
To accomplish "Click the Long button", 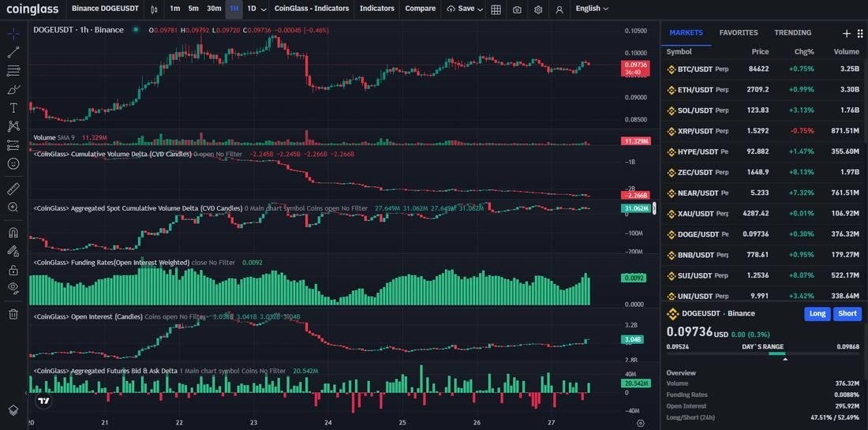I will 817,314.
